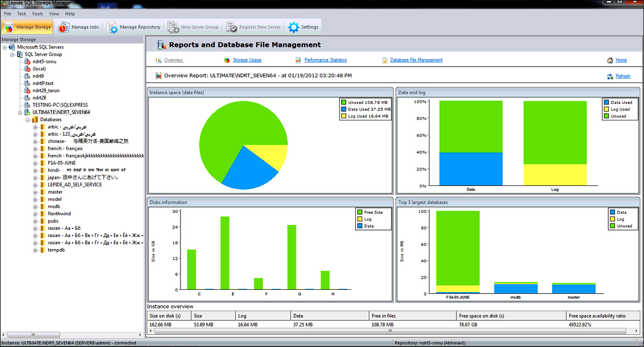The image size is (644, 347).
Task: Open Manage Repository icon
Action: (112, 27)
